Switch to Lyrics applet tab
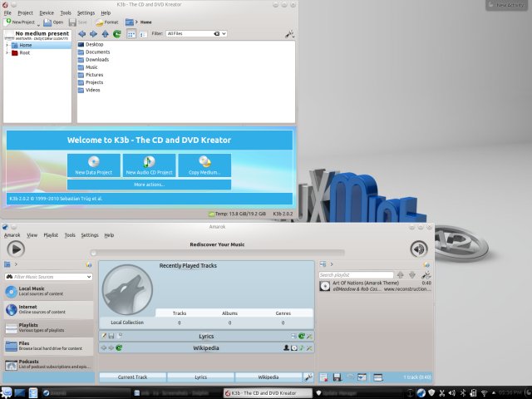 (x=200, y=377)
